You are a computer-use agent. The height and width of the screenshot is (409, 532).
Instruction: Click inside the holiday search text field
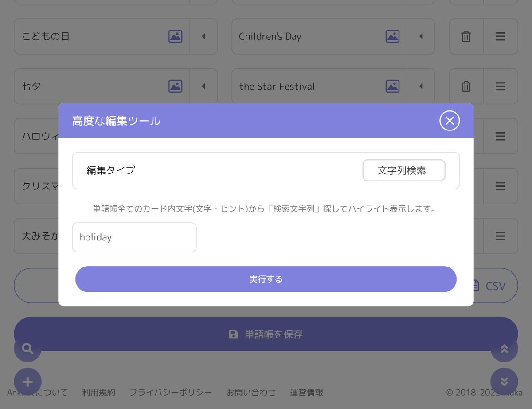134,237
